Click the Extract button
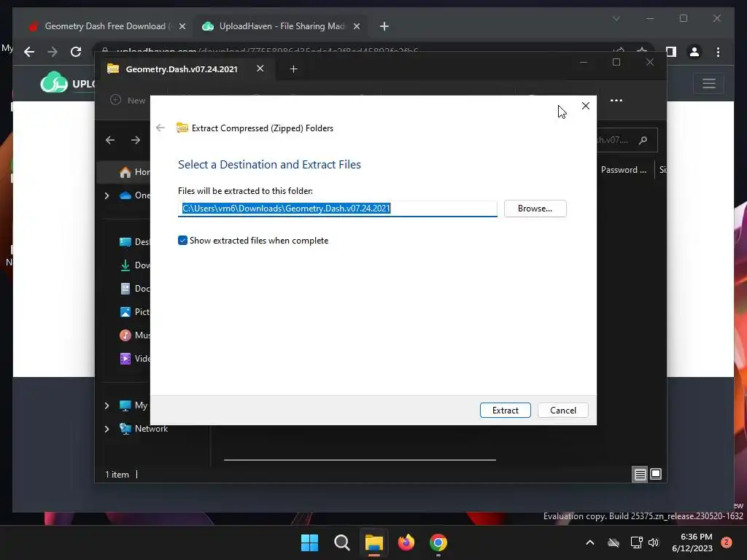Image resolution: width=747 pixels, height=560 pixels. point(505,410)
